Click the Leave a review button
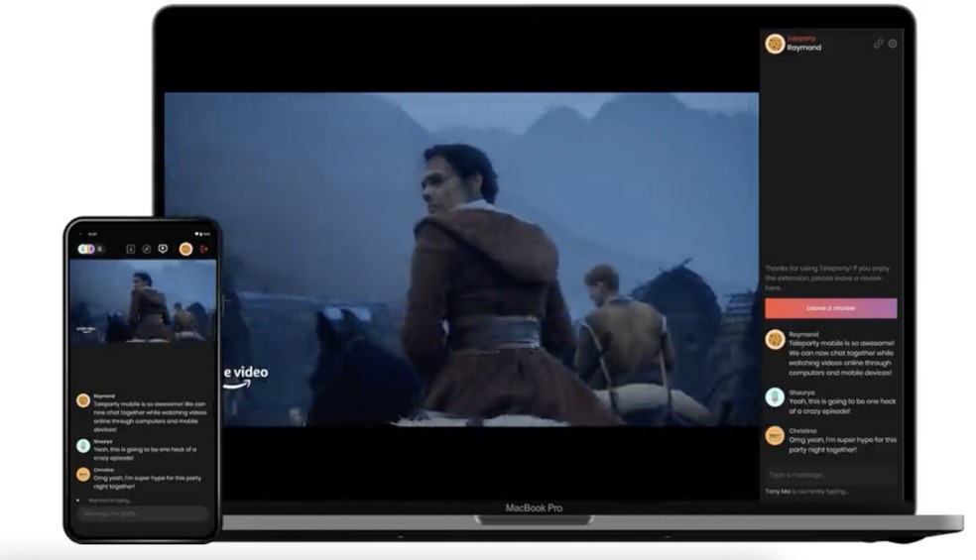The height and width of the screenshot is (560, 976). coord(830,308)
